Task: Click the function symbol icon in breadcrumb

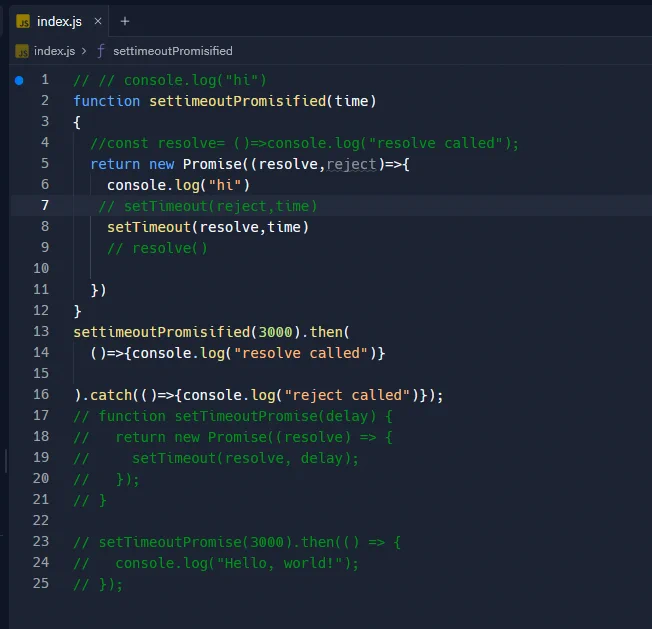Action: pyautogui.click(x=101, y=51)
